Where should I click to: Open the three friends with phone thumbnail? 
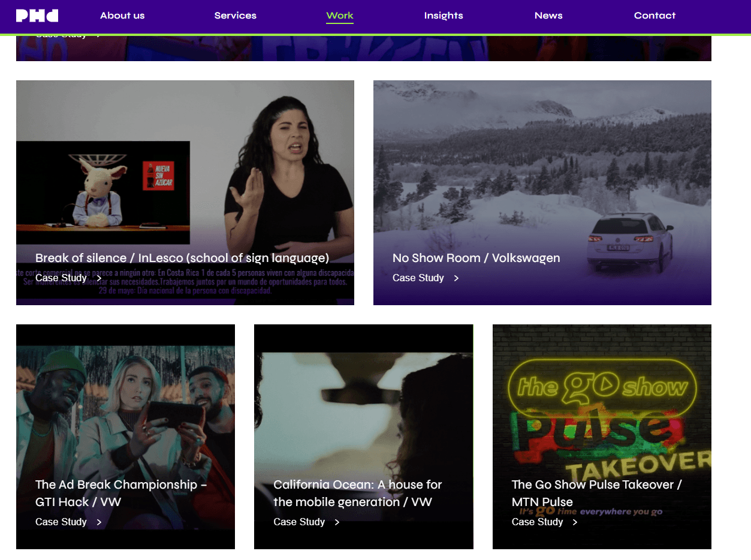(x=125, y=436)
